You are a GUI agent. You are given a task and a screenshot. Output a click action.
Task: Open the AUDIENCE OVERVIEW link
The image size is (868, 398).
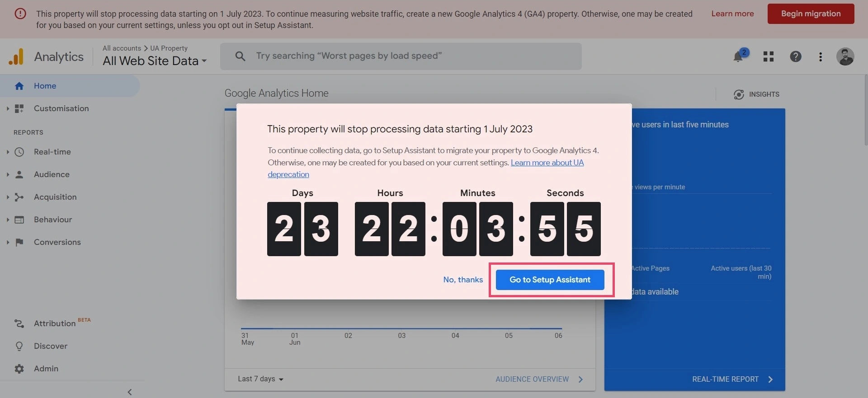click(x=532, y=379)
